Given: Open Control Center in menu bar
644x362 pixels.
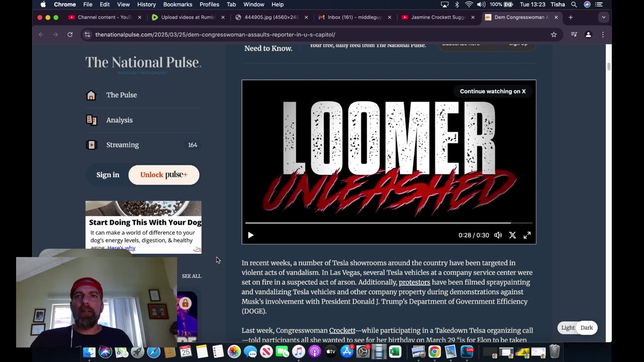Looking at the screenshot, I should [599, 5].
